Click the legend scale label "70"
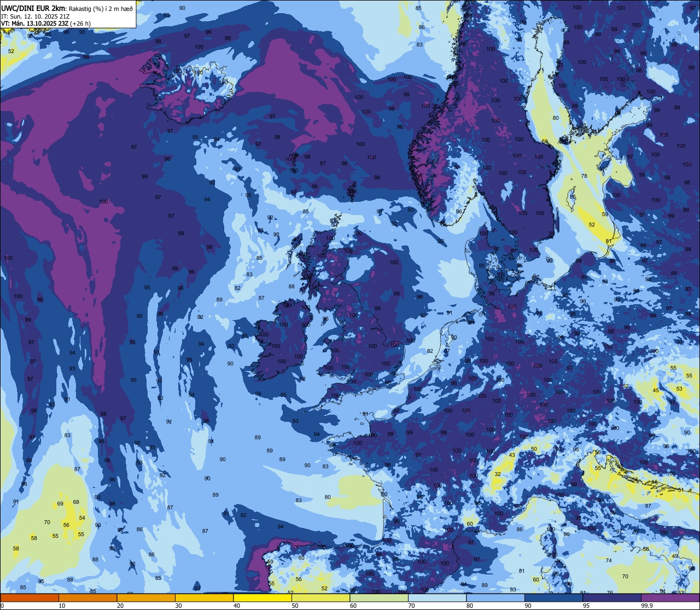Screen dimensions: 700x610 click(x=411, y=606)
